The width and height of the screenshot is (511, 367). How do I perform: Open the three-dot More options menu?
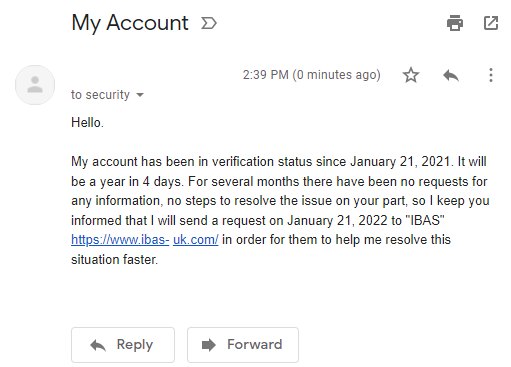point(491,75)
